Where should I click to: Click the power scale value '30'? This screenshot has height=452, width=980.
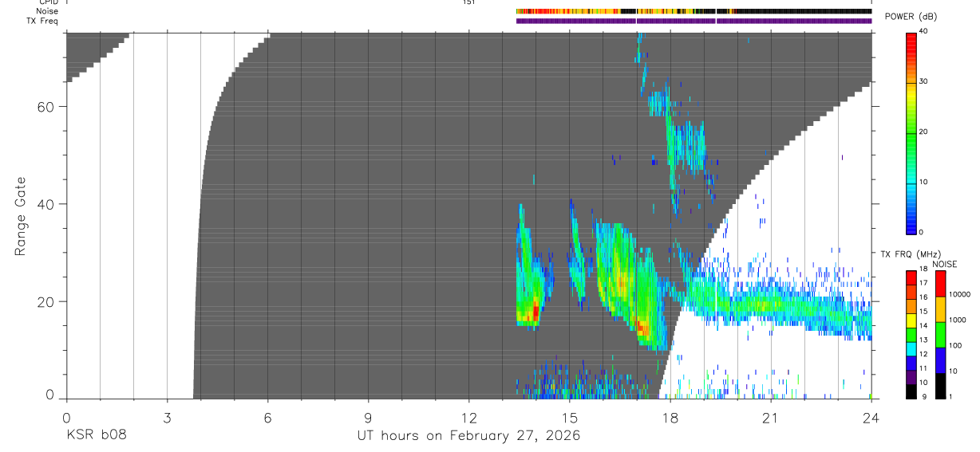coord(923,82)
